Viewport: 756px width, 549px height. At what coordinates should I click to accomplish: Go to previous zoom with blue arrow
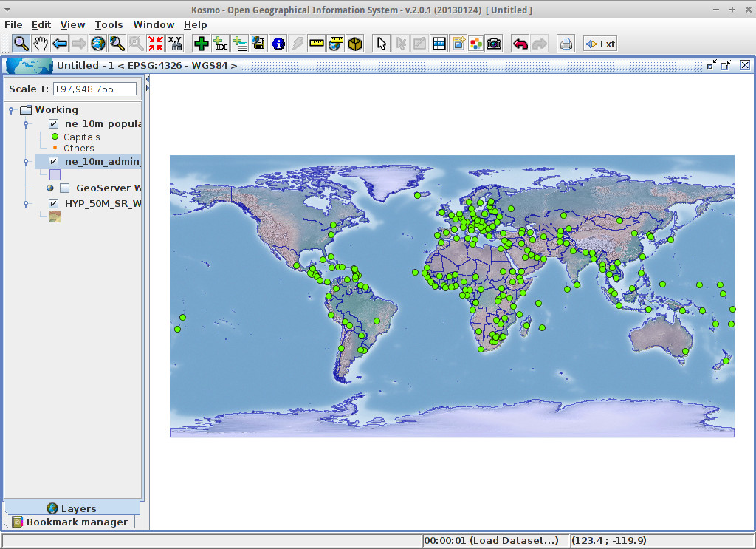60,44
